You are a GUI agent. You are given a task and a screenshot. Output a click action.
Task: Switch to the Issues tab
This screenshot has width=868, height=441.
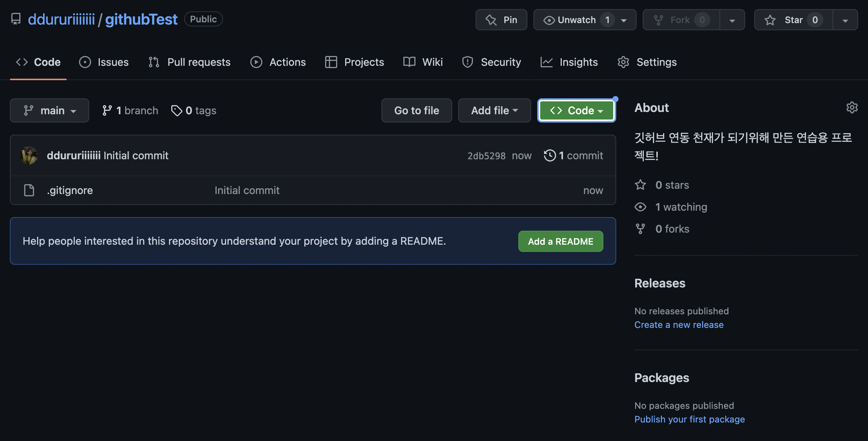[104, 62]
